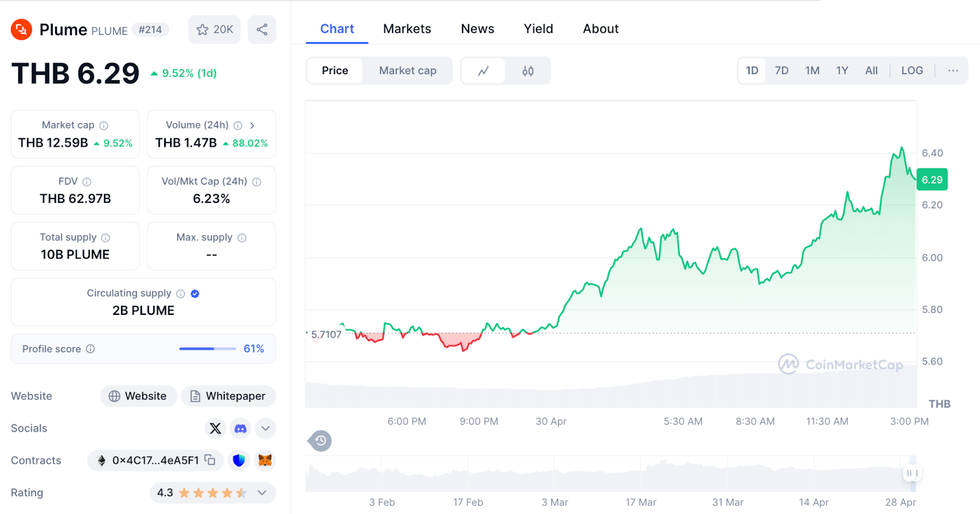
Task: Open the News tab
Action: (478, 29)
